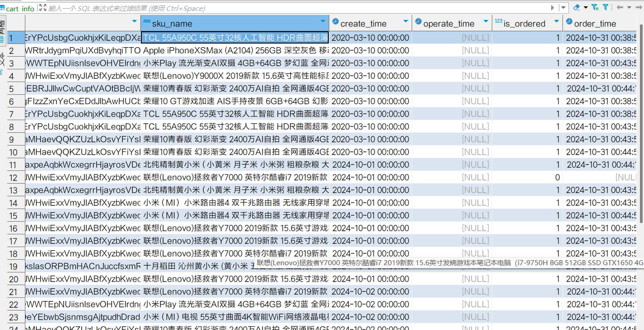Expand the filter panel with the maximize icon
The width and height of the screenshot is (644, 330).
pos(43,8)
